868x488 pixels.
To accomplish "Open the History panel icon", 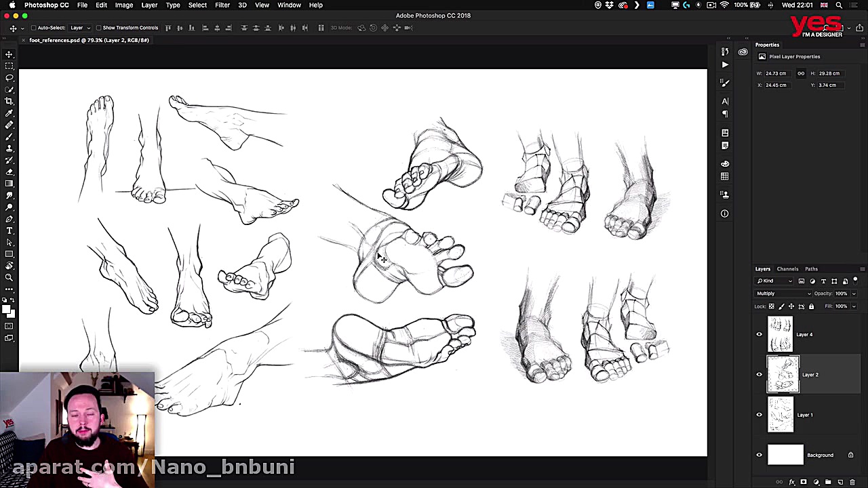I will [725, 52].
